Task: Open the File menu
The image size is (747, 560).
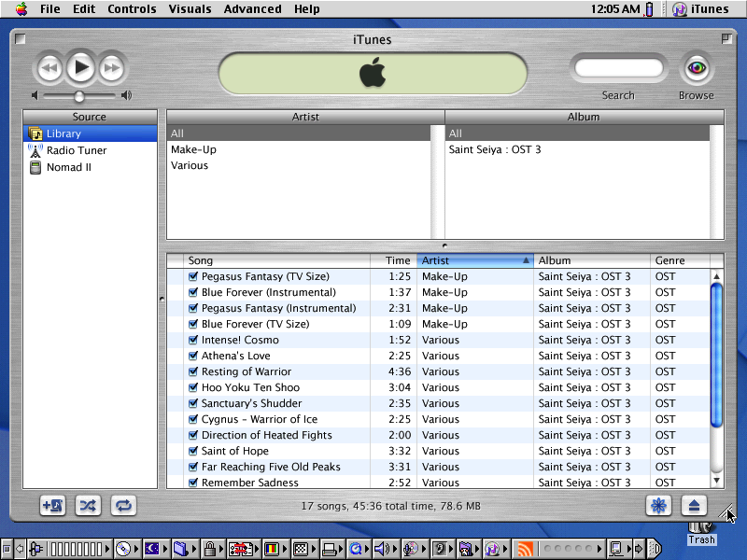Action: point(50,8)
